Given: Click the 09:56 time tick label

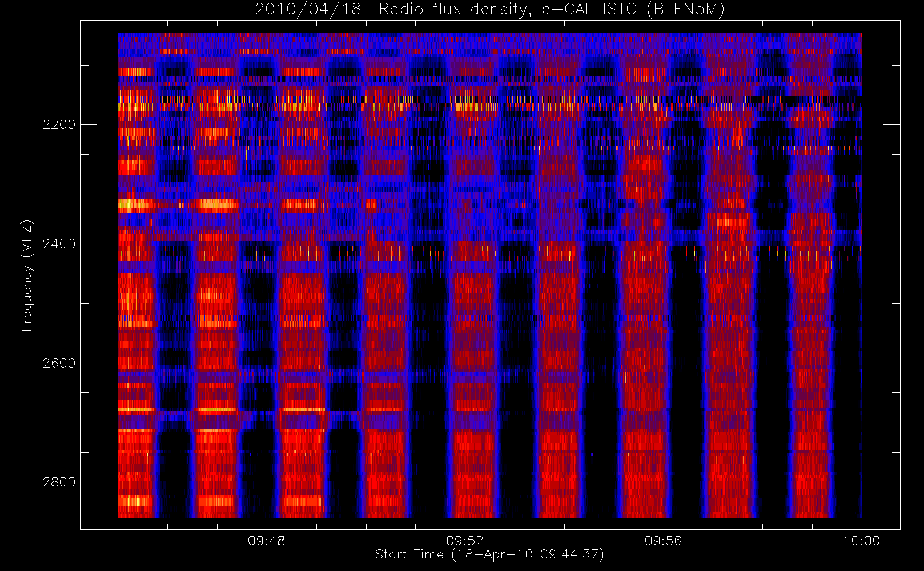Looking at the screenshot, I should point(663,541).
